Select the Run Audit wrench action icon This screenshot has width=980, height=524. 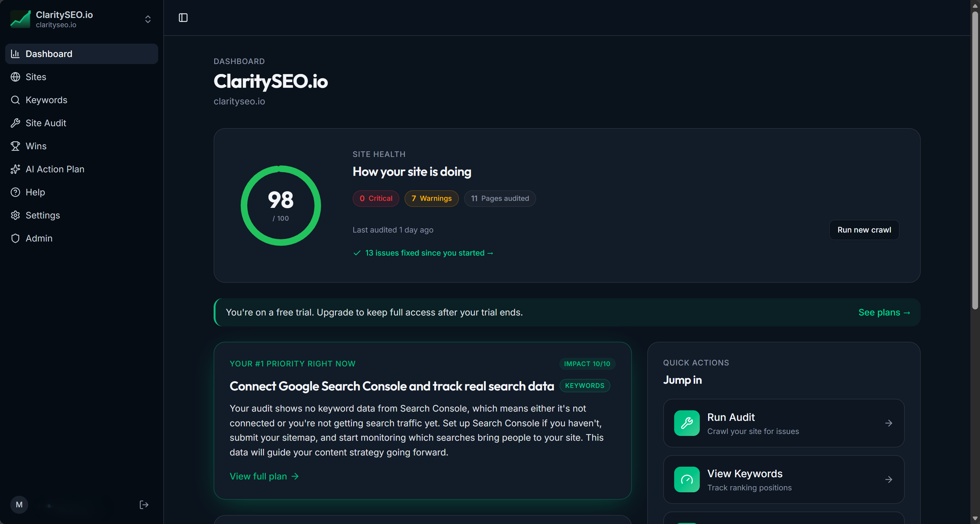[x=686, y=423]
